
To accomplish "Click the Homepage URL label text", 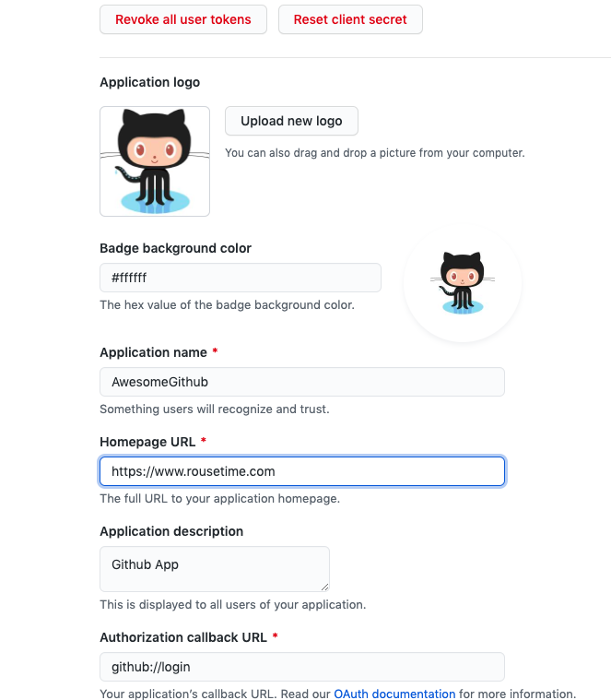I will pos(147,442).
